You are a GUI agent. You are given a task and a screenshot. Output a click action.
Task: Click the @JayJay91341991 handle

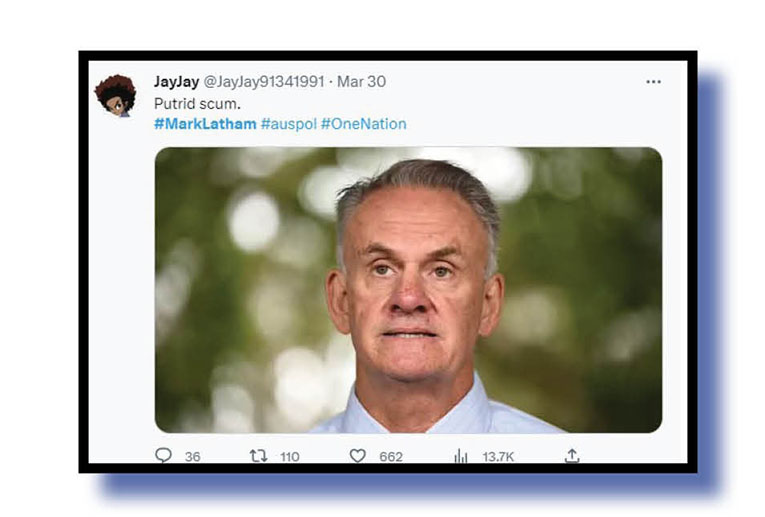[x=263, y=81]
